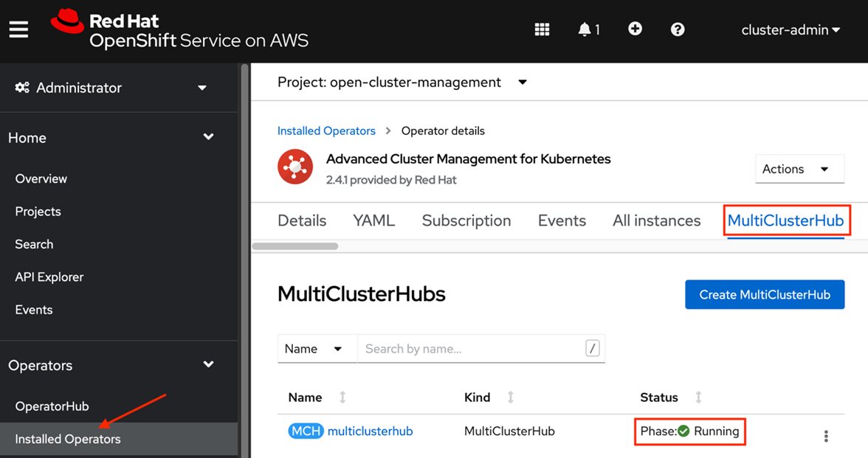Open the help question mark menu
This screenshot has height=458, width=868.
(678, 30)
